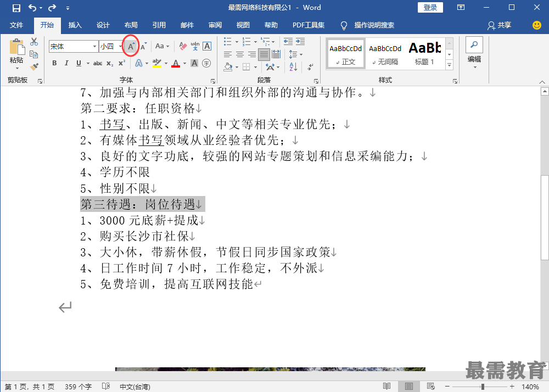Increase font size with the larger A button
549x392 pixels.
click(131, 46)
